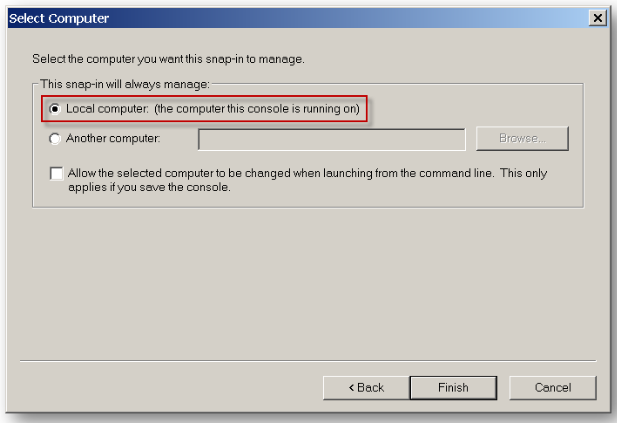The width and height of the screenshot is (617, 423).
Task: Click the left arrow on the Back button
Action: (352, 387)
